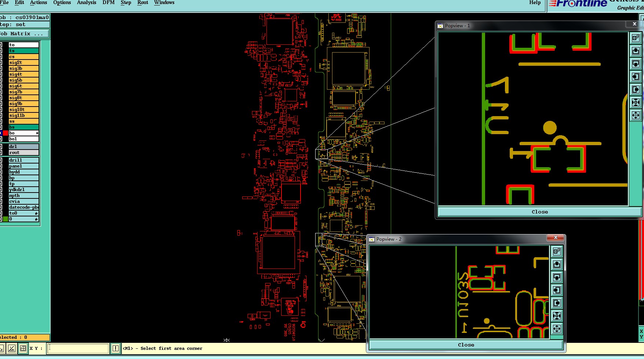Pan down in Popview - 2
644x359 pixels.
pos(557,277)
